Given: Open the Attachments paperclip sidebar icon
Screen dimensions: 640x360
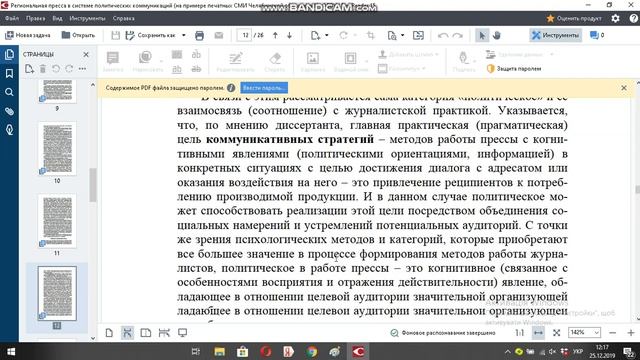Looking at the screenshot, I should coord(9,111).
